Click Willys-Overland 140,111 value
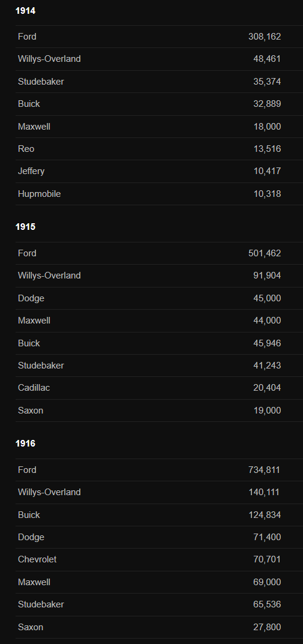Image resolution: width=303 pixels, height=644 pixels. click(x=264, y=492)
